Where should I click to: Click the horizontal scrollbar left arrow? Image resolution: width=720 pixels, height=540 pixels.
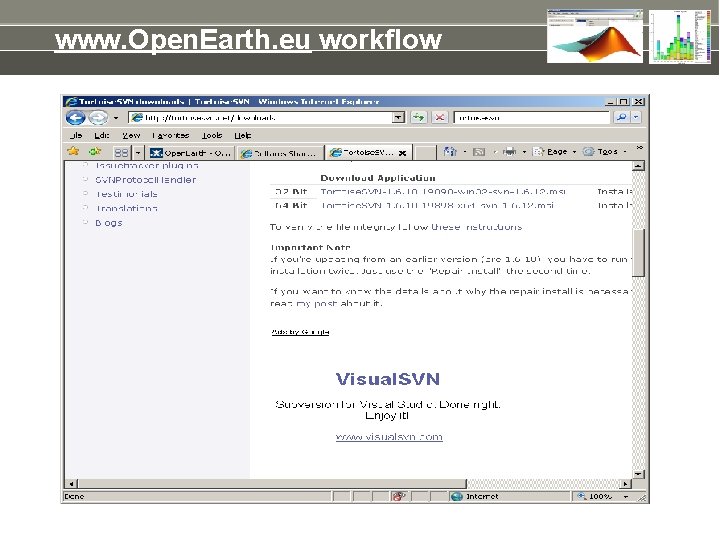click(x=71, y=484)
